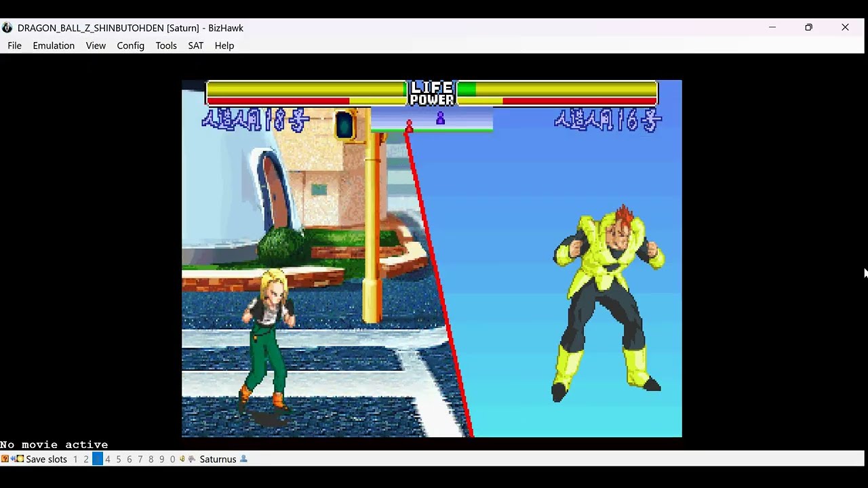
Task: Click the highlighted save slot 3
Action: 98,459
